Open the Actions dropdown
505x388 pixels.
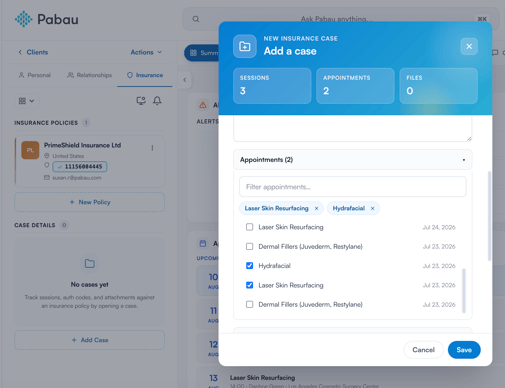(x=146, y=52)
